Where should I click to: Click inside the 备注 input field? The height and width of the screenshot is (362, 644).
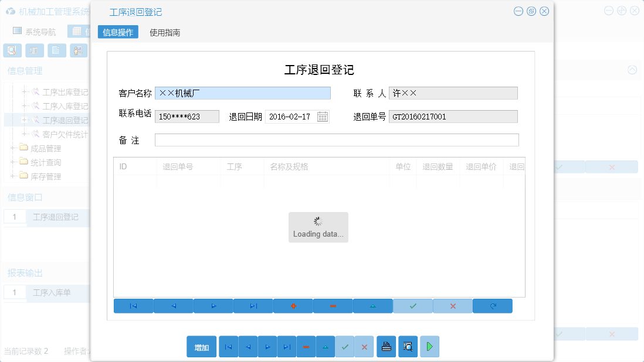[337, 139]
